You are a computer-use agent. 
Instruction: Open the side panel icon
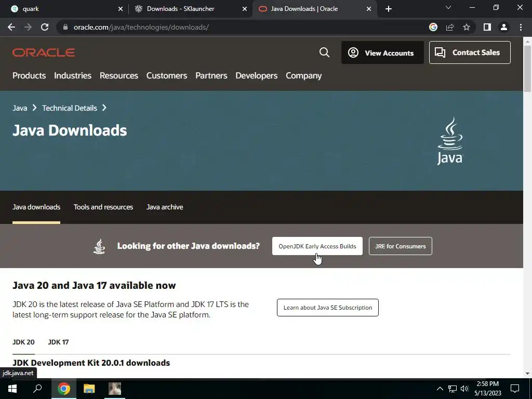(487, 27)
